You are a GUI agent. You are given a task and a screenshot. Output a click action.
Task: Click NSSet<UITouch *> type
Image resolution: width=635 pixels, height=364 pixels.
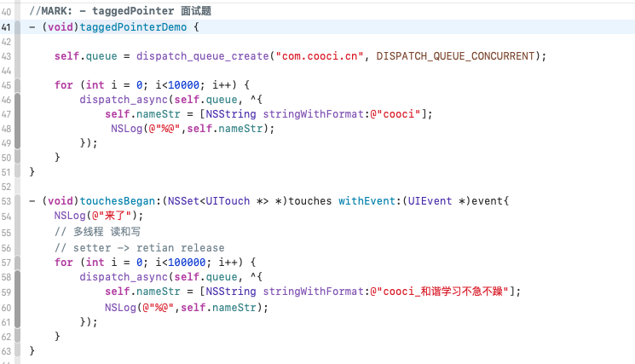point(218,201)
